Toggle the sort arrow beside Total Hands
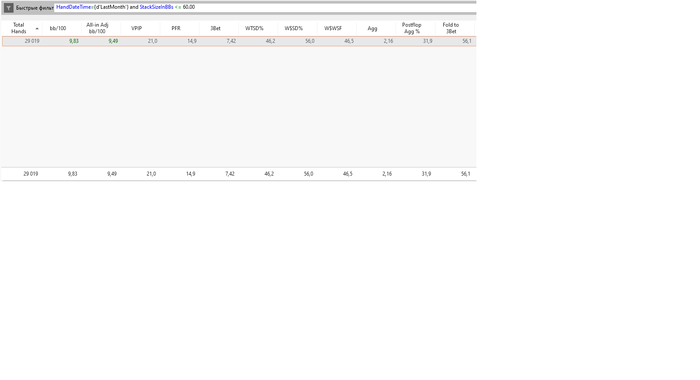Screen dimensions: 700x380 click(x=37, y=29)
